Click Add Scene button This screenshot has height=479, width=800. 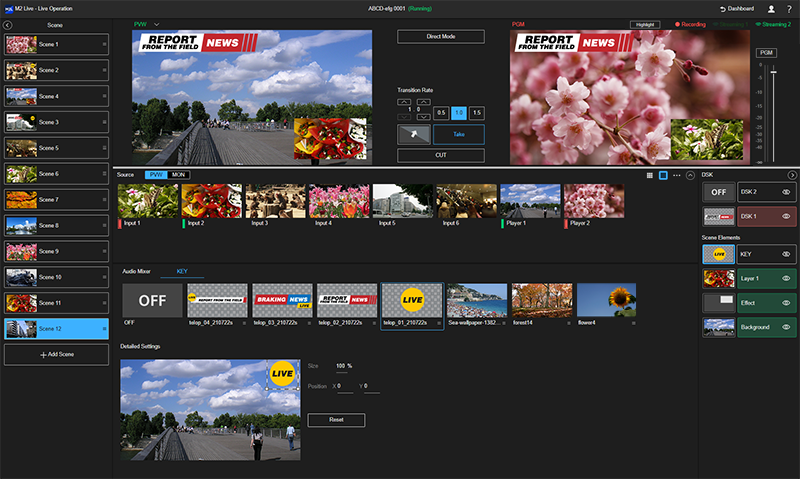click(x=56, y=355)
